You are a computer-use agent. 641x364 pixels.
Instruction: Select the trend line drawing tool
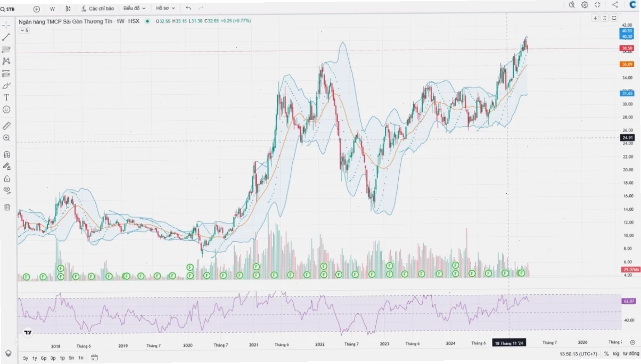coord(6,37)
